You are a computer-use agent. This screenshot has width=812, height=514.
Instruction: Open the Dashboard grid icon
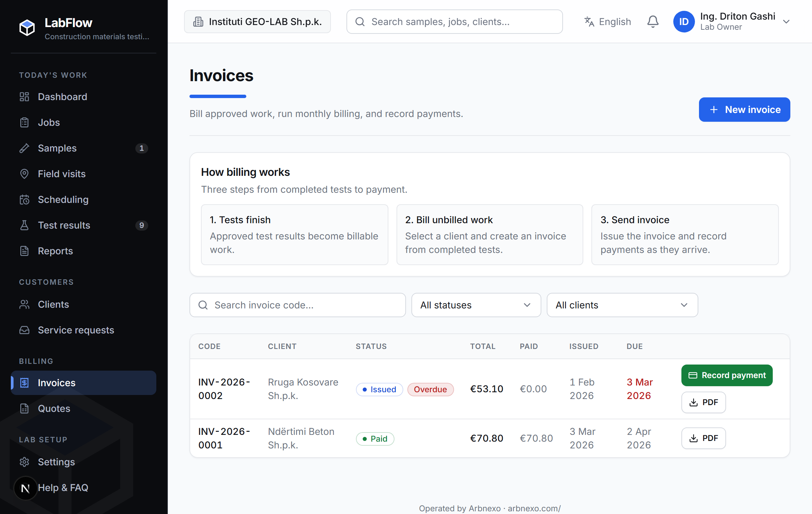(x=24, y=97)
